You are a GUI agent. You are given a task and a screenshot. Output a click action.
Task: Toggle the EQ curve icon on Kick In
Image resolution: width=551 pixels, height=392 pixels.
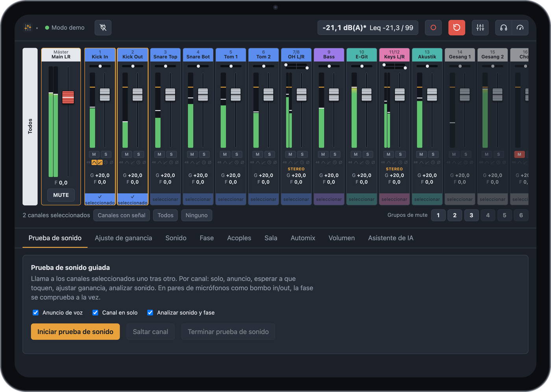coord(94,163)
